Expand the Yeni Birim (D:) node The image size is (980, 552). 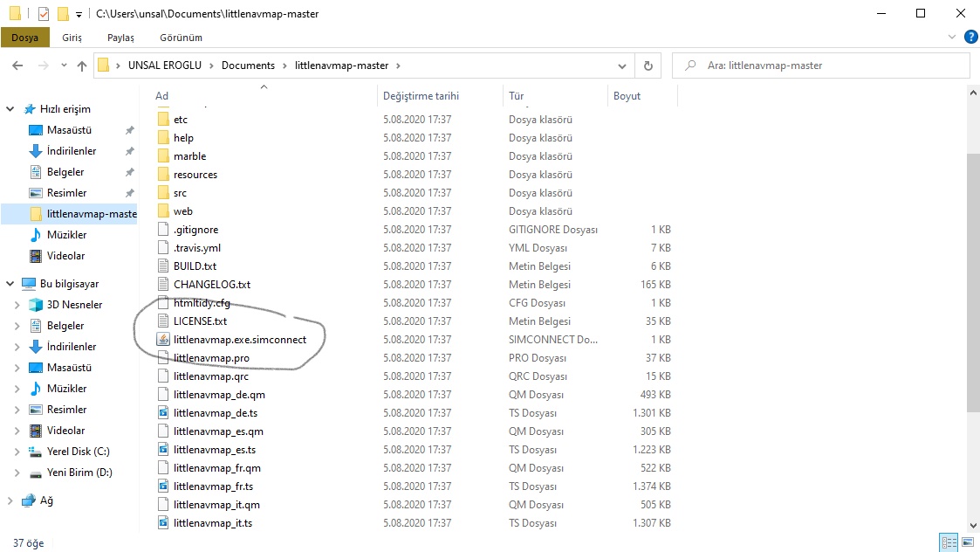pos(17,473)
